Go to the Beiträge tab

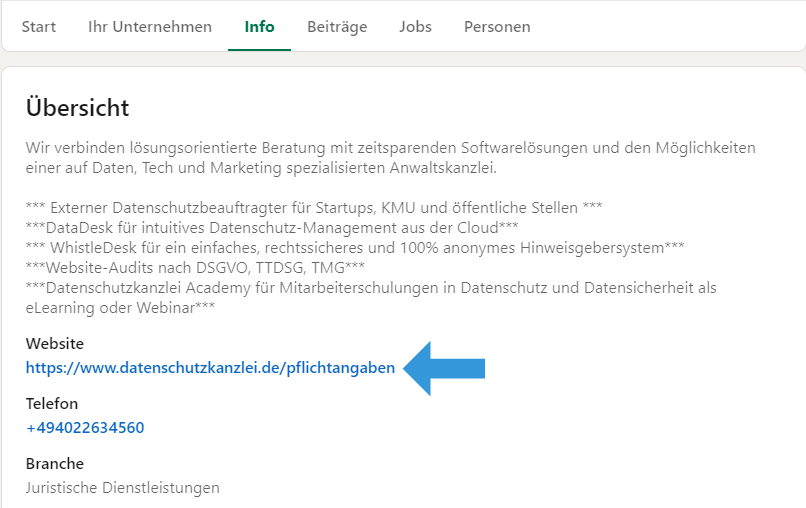pyautogui.click(x=337, y=27)
